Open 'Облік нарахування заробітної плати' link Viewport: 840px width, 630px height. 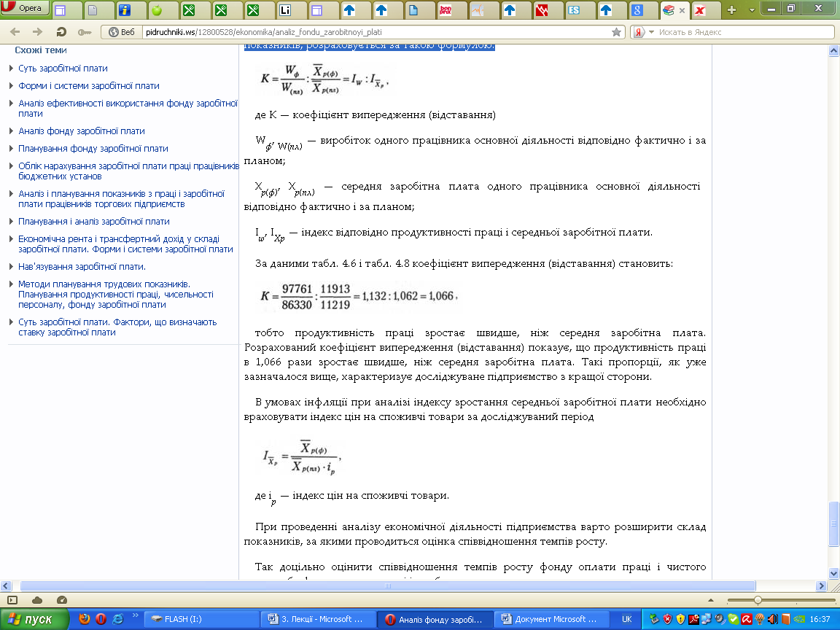(128, 171)
